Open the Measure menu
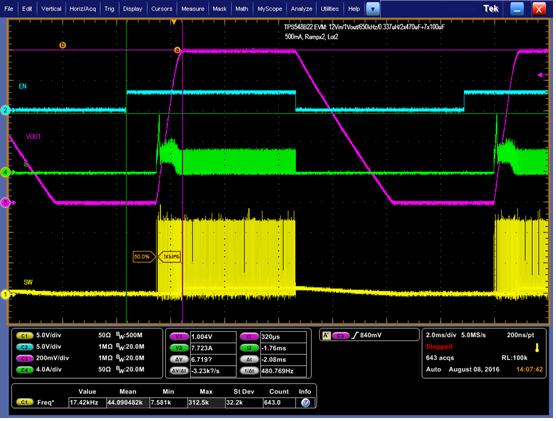The height and width of the screenshot is (421, 556). click(193, 9)
